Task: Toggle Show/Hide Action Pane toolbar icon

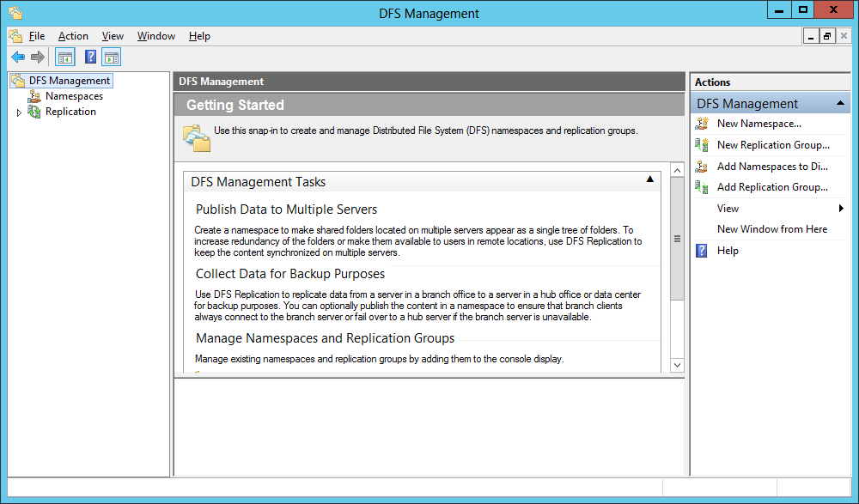Action: pyautogui.click(x=111, y=57)
